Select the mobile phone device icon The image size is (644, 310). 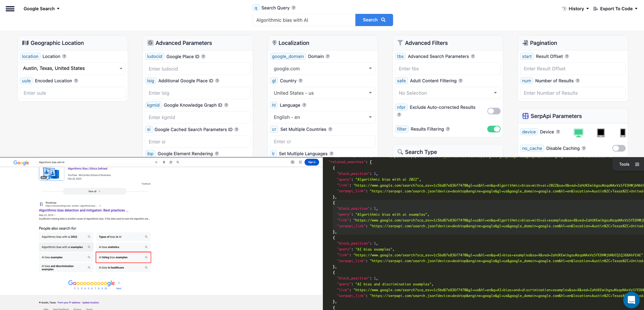[x=623, y=132]
